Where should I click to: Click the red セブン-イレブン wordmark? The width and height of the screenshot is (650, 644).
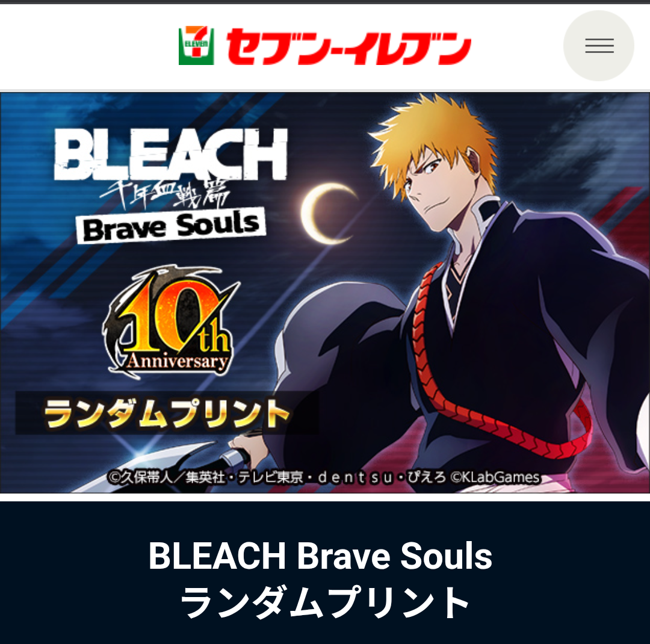[348, 46]
